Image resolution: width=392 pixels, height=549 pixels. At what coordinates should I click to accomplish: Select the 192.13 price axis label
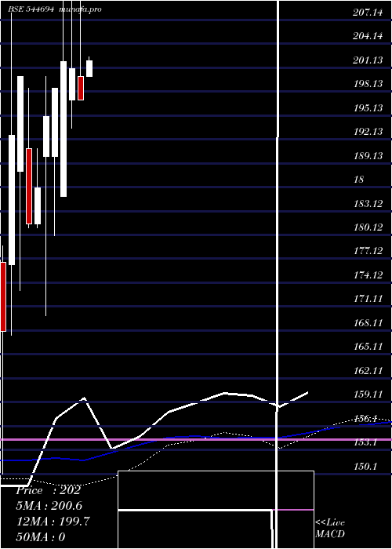tap(368, 132)
